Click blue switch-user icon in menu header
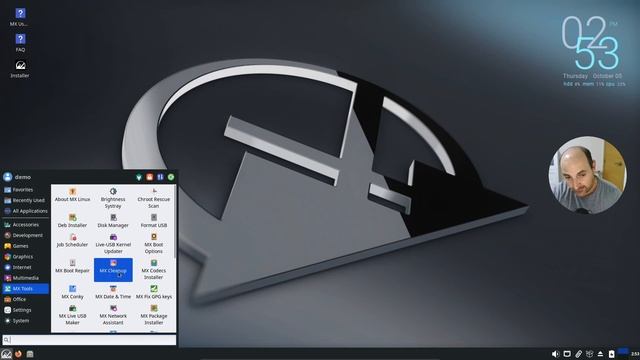This screenshot has height=360, width=640. point(160,177)
